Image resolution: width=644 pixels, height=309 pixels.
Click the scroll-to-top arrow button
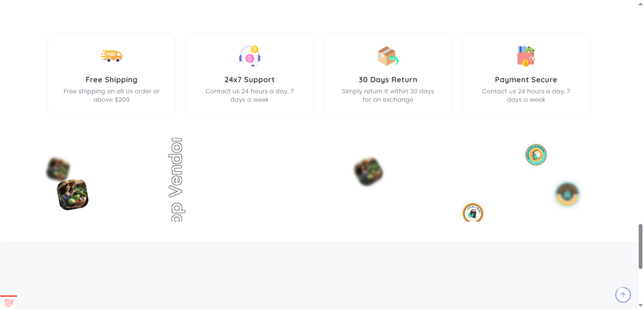click(623, 295)
